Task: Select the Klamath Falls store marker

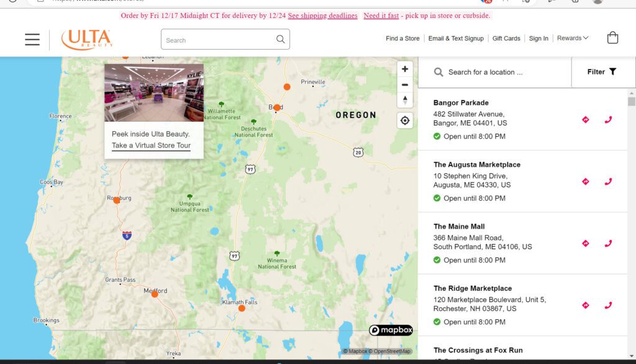Action: (242, 308)
